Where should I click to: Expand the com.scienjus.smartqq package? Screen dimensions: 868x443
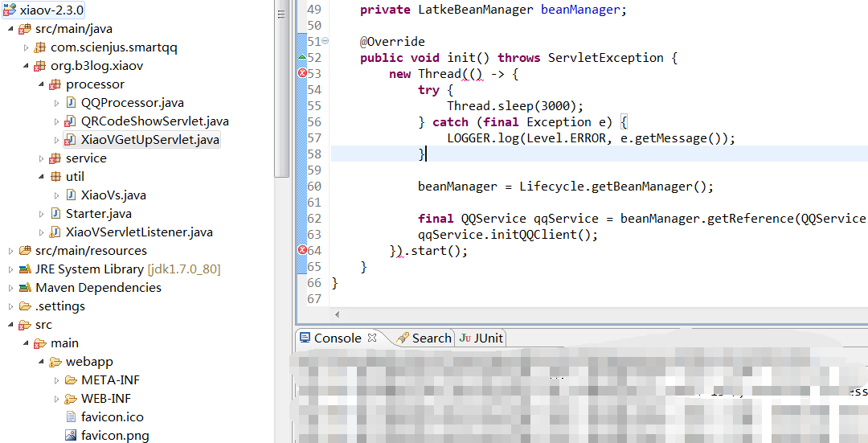coord(27,47)
